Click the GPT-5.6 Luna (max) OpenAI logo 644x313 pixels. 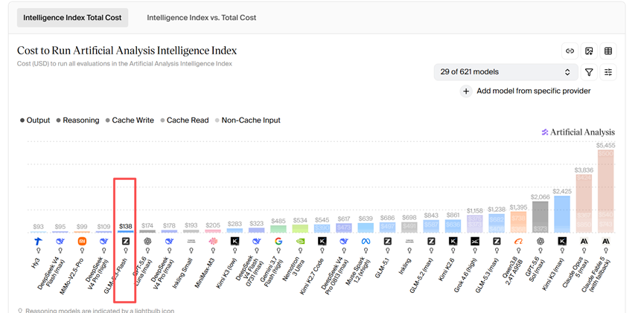[147, 241]
